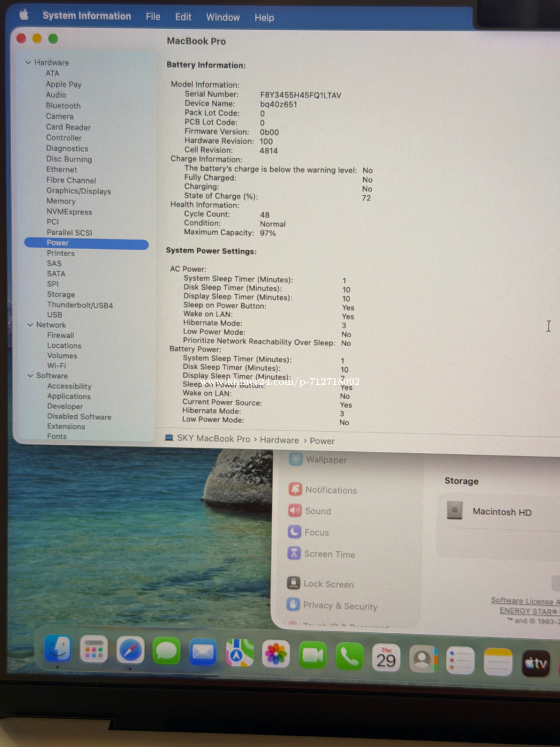Open the Photos app icon
The height and width of the screenshot is (747, 560).
(276, 654)
